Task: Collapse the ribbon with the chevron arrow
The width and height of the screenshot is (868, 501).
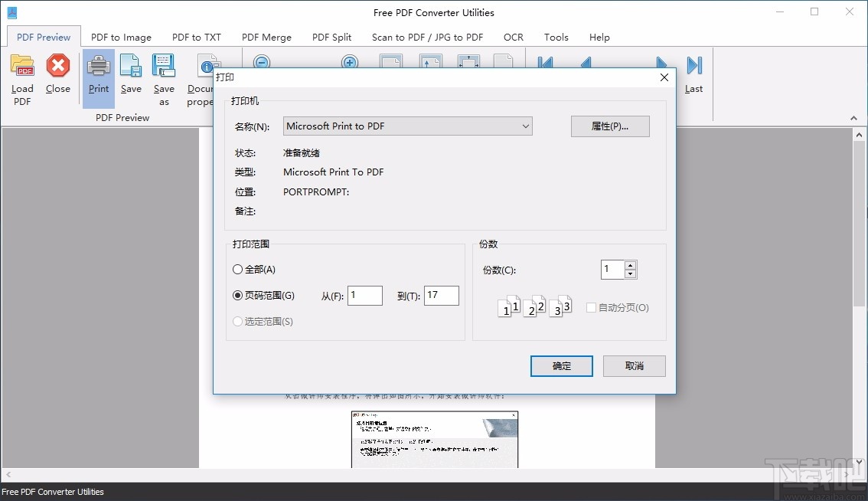Action: 853,117
